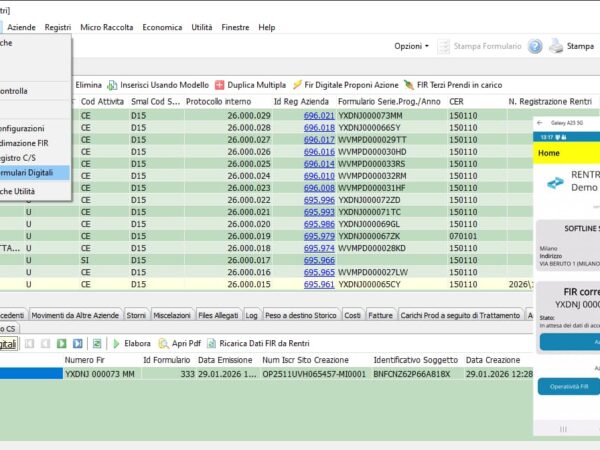Click the Inserisci Usando Modello toolbar icon
Image resolution: width=600 pixels, height=450 pixels.
113,85
